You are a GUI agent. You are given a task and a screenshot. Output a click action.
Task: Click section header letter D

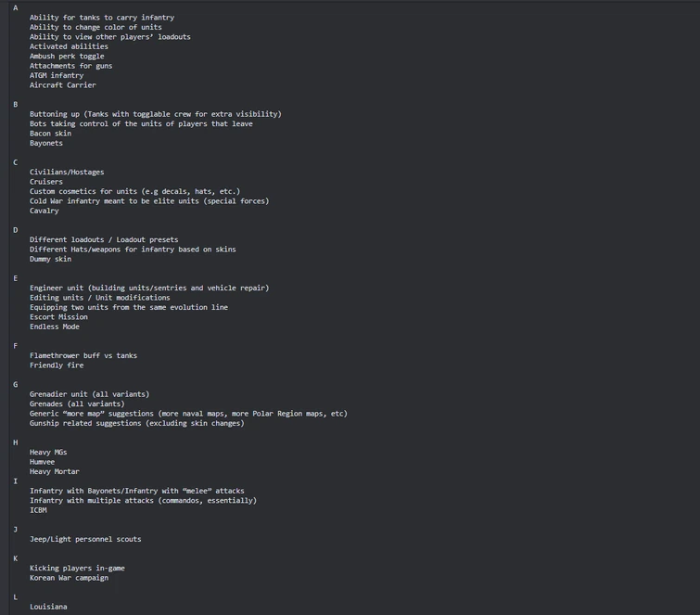coord(16,230)
